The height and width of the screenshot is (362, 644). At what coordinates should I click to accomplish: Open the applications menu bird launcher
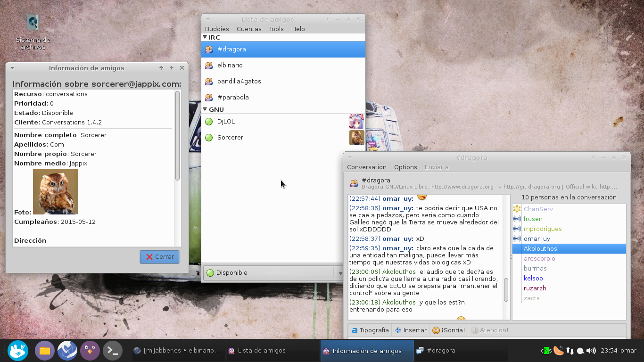[18, 351]
